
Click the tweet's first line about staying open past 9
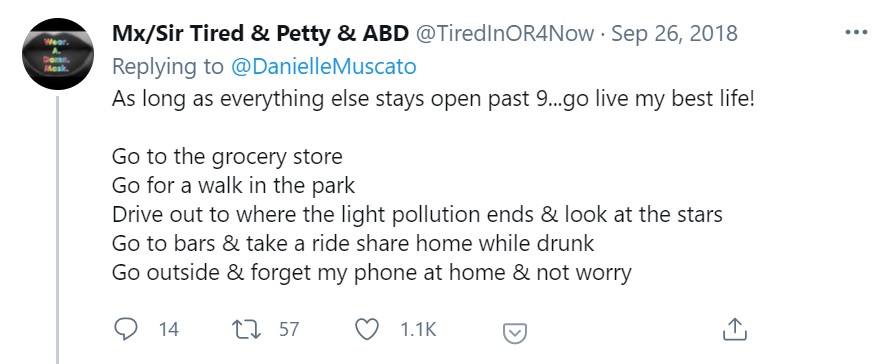coord(433,99)
